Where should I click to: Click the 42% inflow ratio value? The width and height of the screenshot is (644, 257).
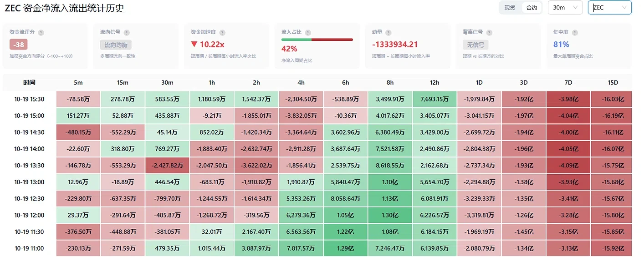(289, 49)
